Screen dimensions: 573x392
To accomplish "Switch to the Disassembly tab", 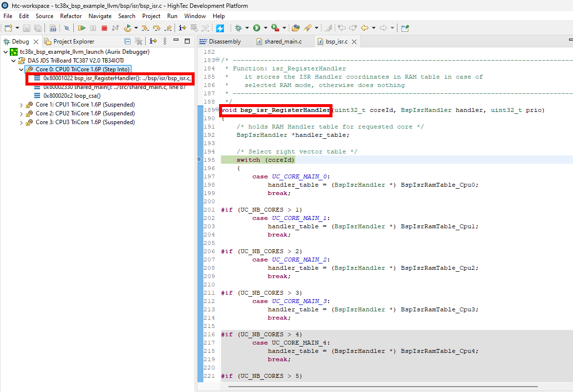I will pyautogui.click(x=224, y=42).
